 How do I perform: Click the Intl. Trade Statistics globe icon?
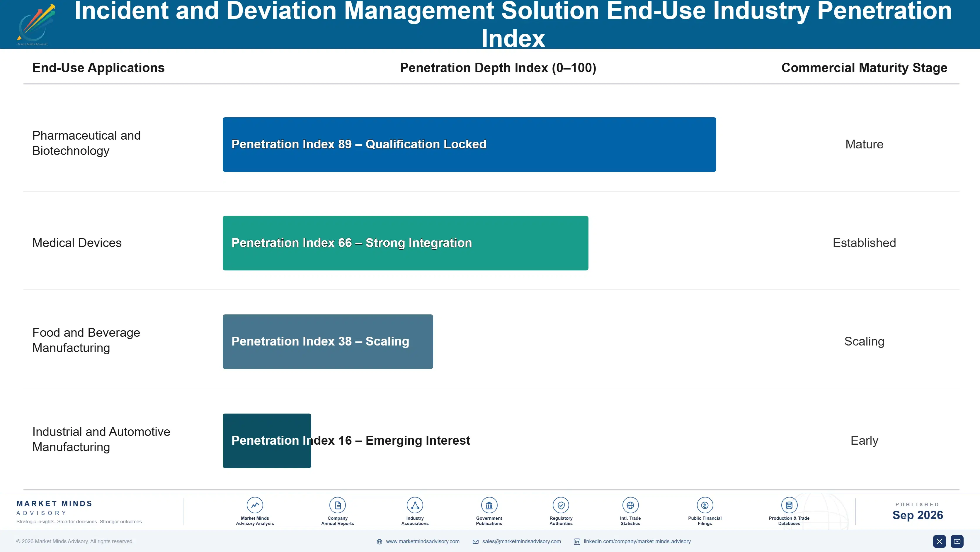630,505
